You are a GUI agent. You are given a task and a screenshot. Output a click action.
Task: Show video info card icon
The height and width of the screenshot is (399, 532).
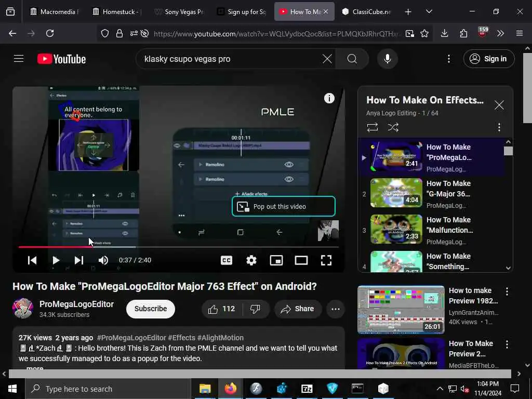click(329, 98)
